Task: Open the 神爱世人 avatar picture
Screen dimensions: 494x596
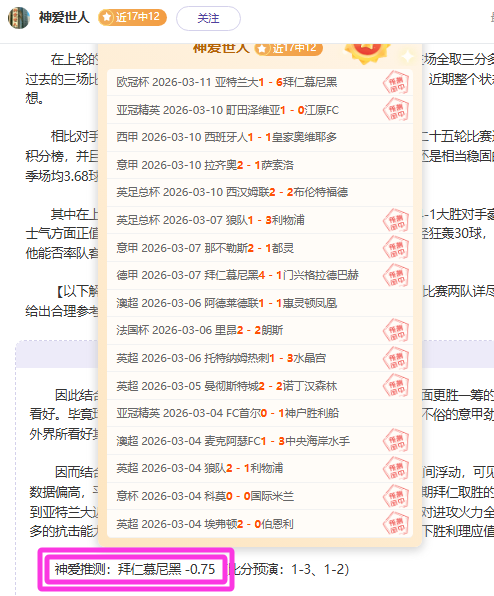Action: [x=19, y=18]
